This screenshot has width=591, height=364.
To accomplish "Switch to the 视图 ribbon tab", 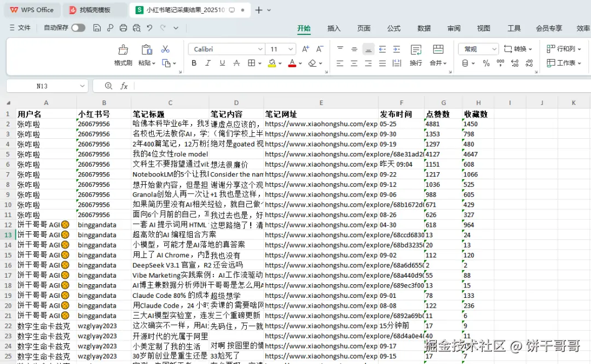I will click(x=484, y=28).
